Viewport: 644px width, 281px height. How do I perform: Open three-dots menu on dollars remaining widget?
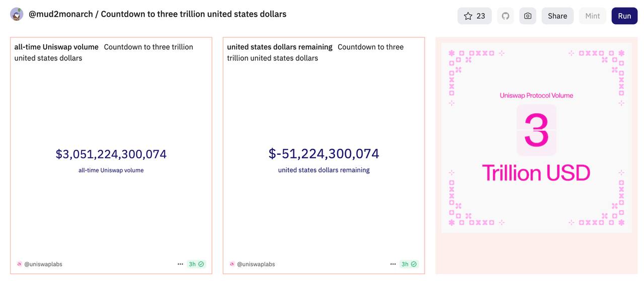(x=393, y=264)
